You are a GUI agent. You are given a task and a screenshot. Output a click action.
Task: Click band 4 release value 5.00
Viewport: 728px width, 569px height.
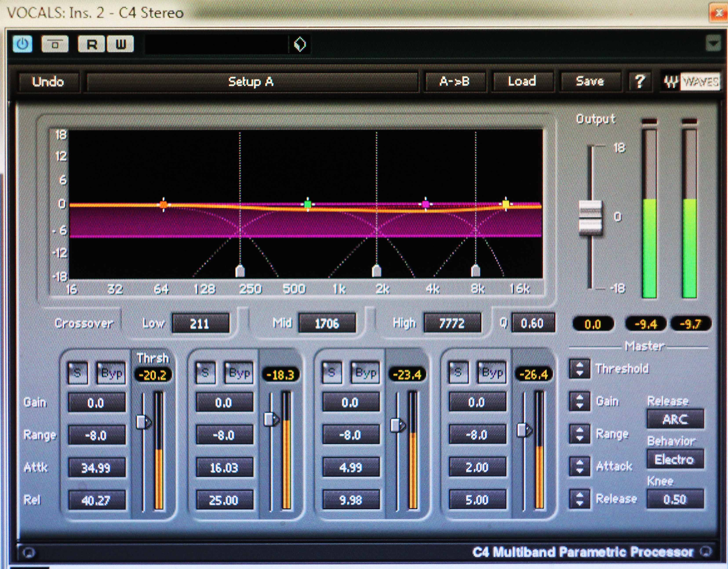[x=477, y=499]
